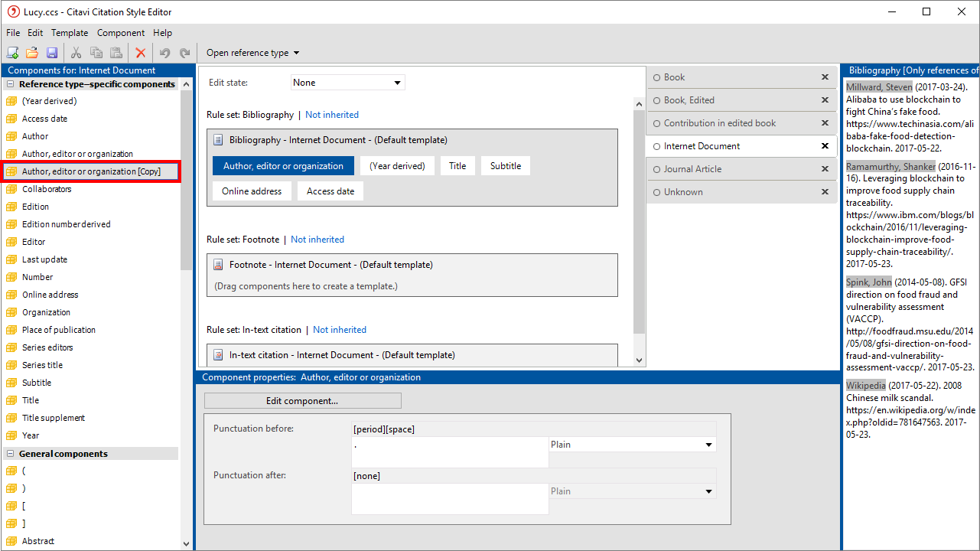This screenshot has width=980, height=551.
Task: Open Punctuation before font style dropdown
Action: click(633, 445)
